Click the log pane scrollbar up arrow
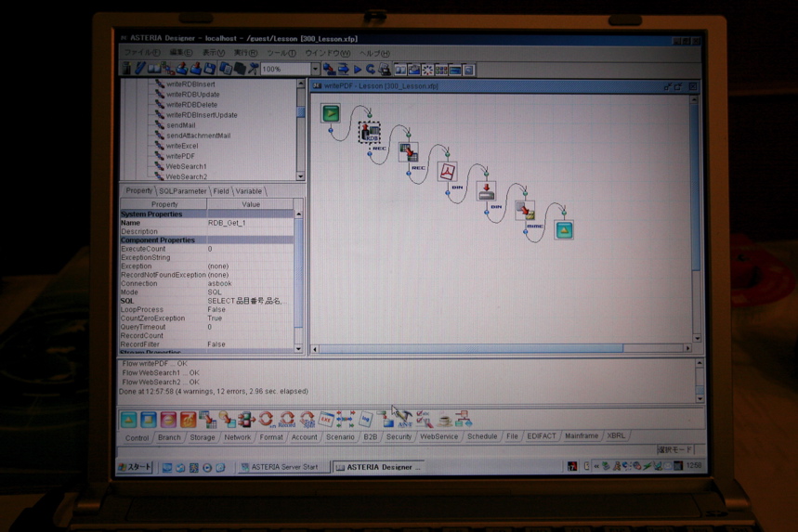798x532 pixels. click(x=700, y=363)
